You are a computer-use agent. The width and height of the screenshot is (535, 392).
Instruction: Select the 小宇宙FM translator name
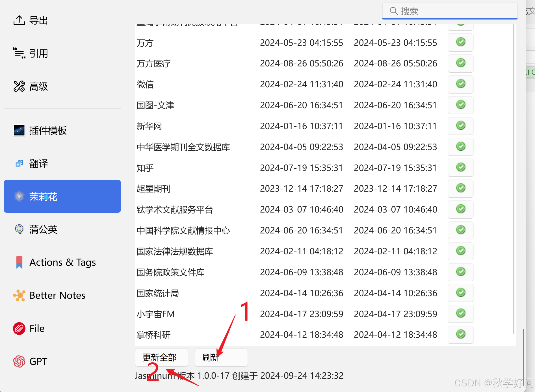pyautogui.click(x=156, y=314)
